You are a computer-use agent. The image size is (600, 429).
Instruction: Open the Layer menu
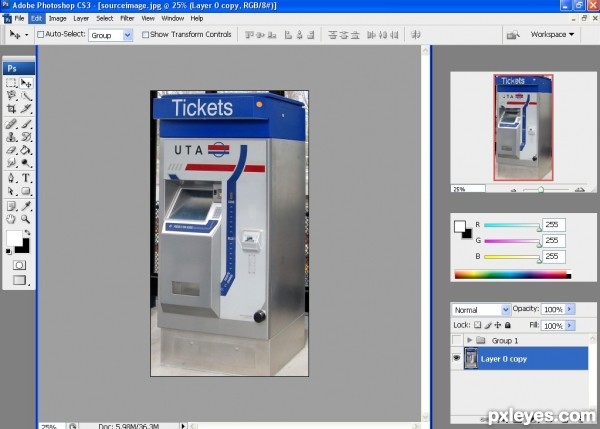click(x=81, y=18)
